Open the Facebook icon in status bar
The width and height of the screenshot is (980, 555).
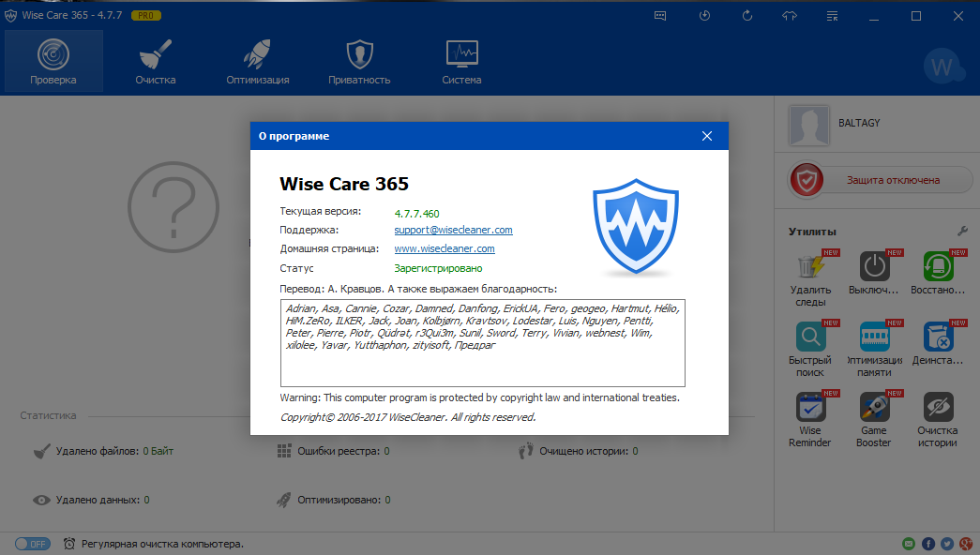click(928, 544)
